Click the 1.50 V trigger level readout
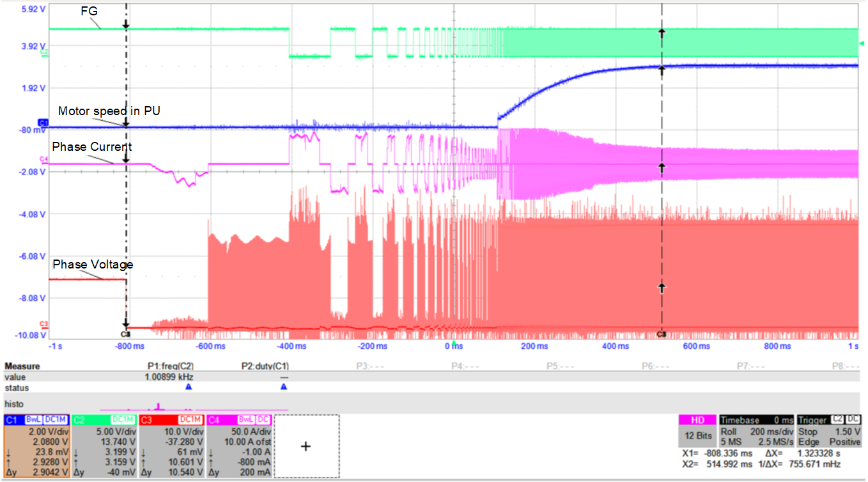Image resolution: width=868 pixels, height=482 pixels. coord(848,432)
